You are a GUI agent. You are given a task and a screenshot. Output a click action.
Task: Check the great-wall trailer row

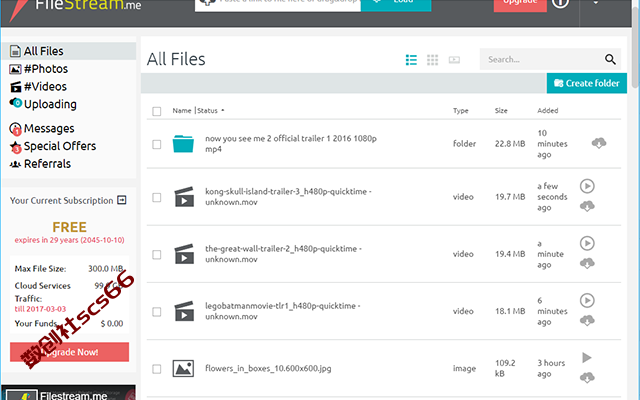click(157, 255)
